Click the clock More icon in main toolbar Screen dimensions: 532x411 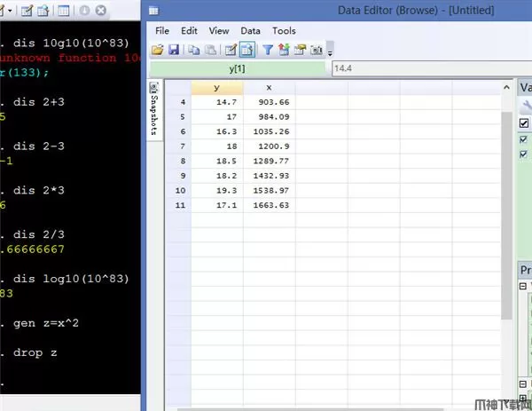84,11
